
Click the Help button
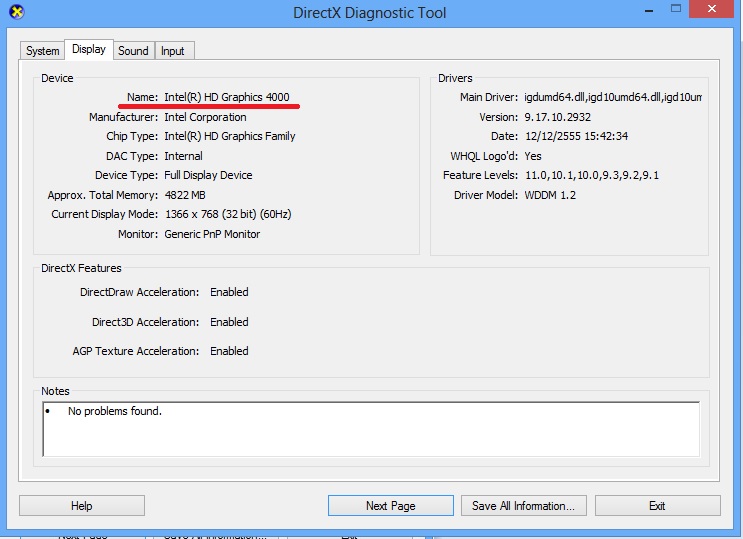point(82,506)
